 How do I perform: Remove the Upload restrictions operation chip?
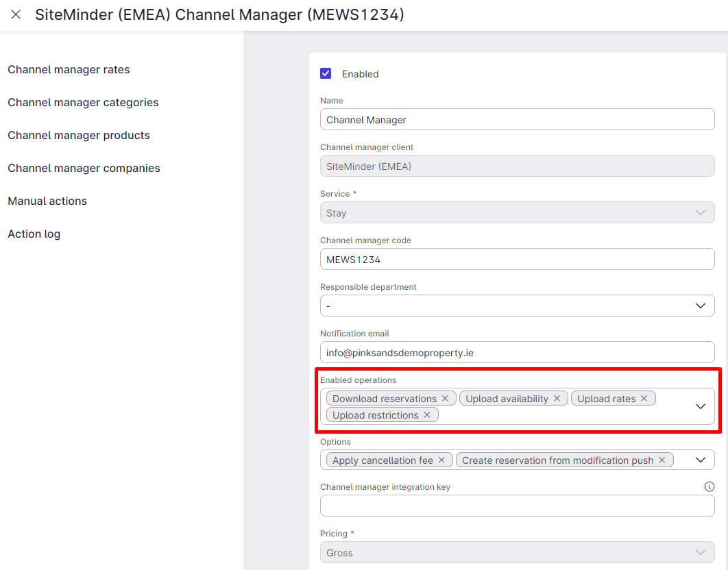tap(427, 414)
